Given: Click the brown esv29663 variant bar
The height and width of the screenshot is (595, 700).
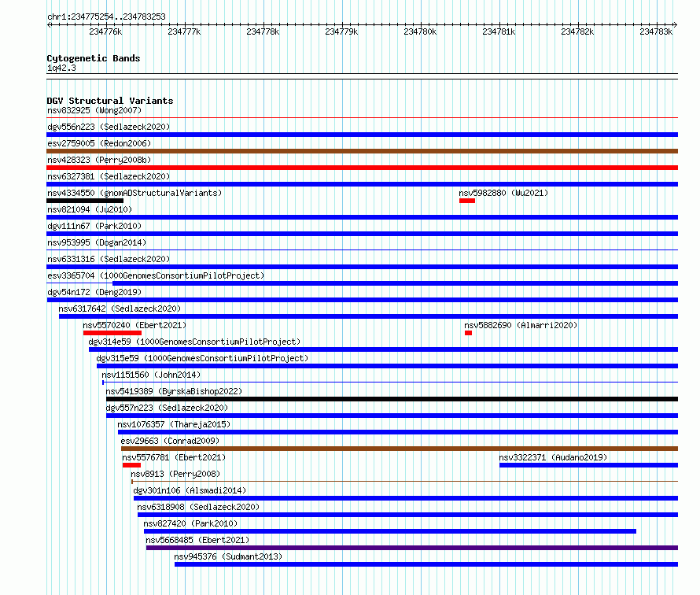Looking at the screenshot, I should point(400,449).
